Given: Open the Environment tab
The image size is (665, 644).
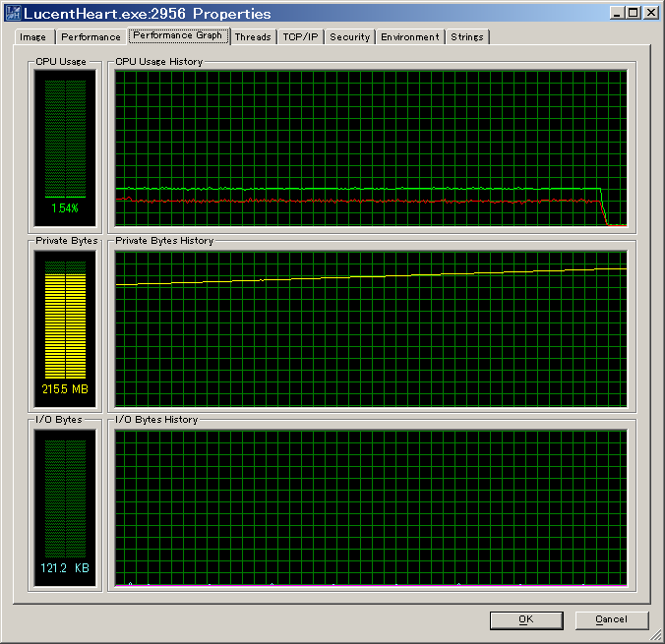Looking at the screenshot, I should click(410, 37).
